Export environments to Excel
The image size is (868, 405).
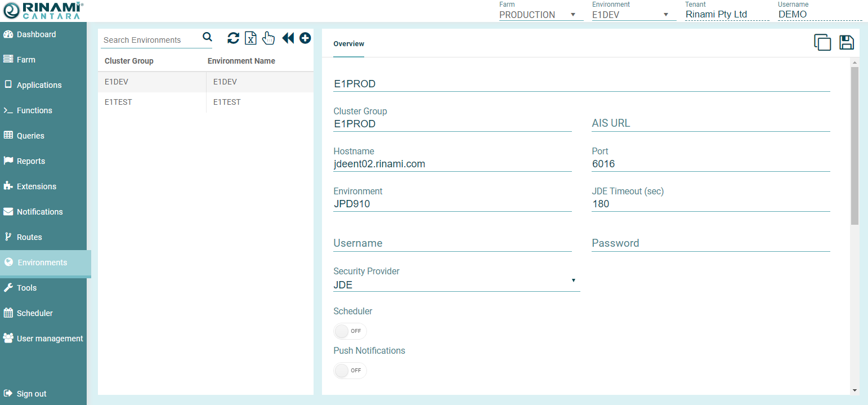pos(250,38)
